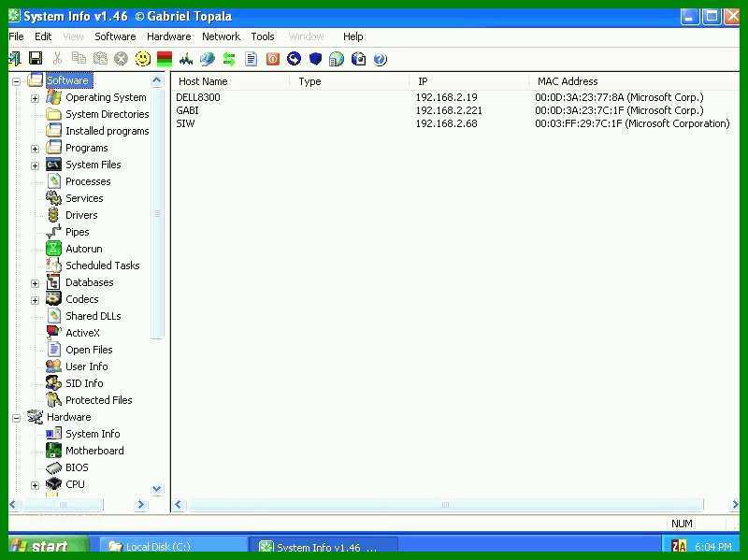This screenshot has height=560, width=748.
Task: Open the Tools menu
Action: [x=263, y=36]
